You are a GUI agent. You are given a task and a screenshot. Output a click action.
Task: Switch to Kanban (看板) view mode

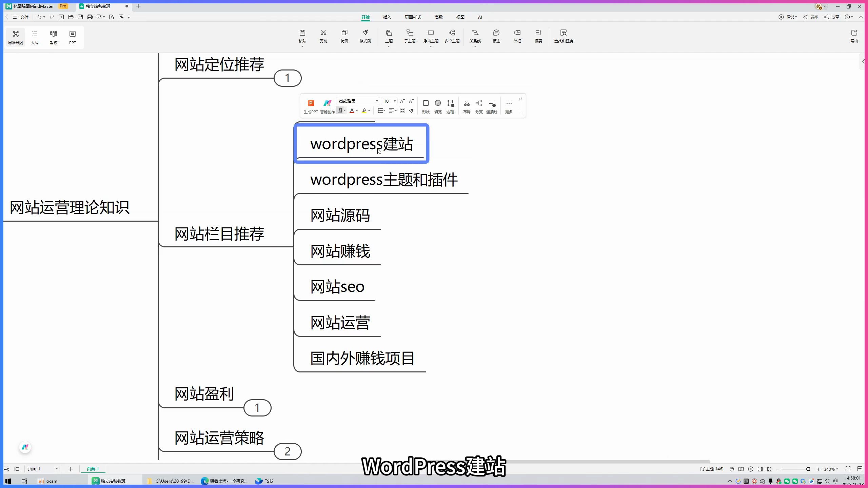click(54, 37)
